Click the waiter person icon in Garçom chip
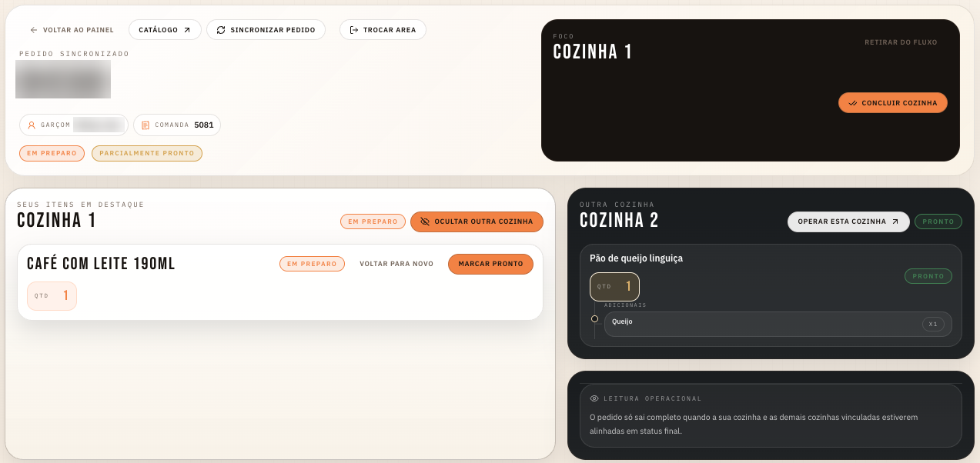This screenshot has height=463, width=980. click(32, 125)
